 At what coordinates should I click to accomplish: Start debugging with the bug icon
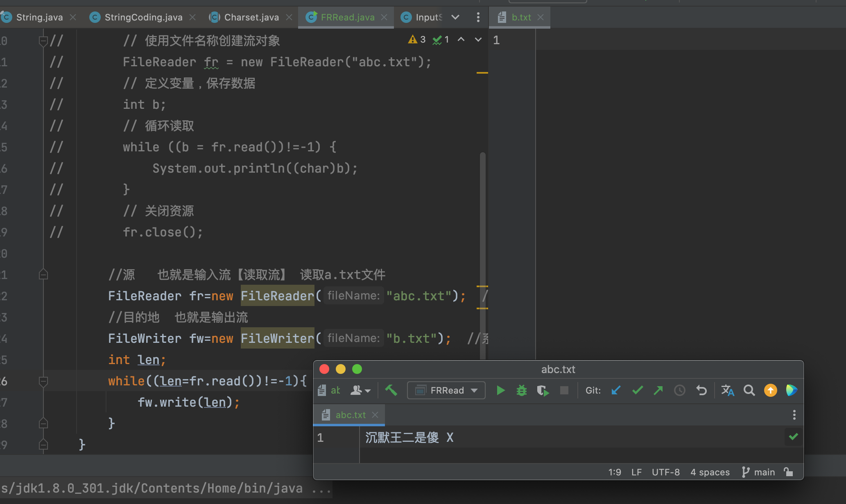[x=521, y=390]
